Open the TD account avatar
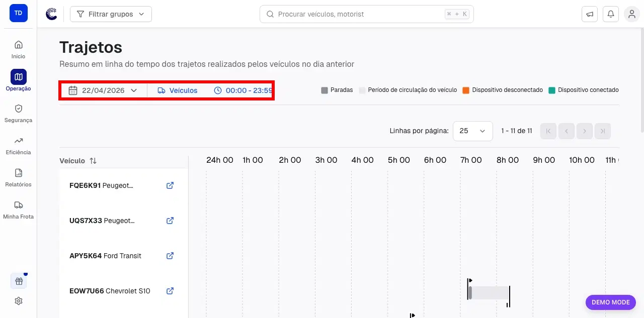 point(19,13)
